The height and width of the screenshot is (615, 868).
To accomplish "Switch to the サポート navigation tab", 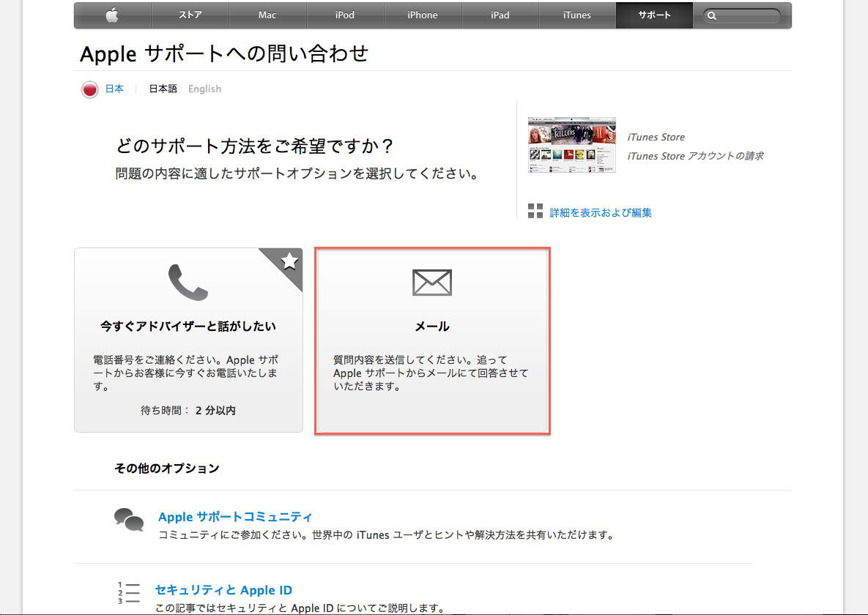I will 653,15.
